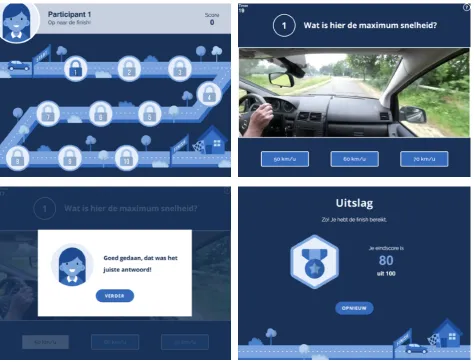Click the 'Participant 1' name text

coord(69,14)
